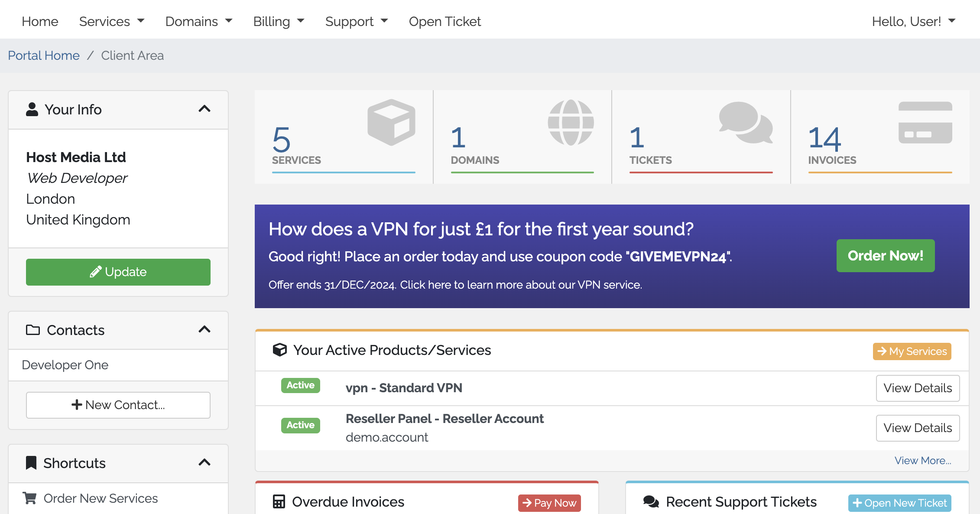
Task: Click Order Now! on VPN banner
Action: (885, 256)
